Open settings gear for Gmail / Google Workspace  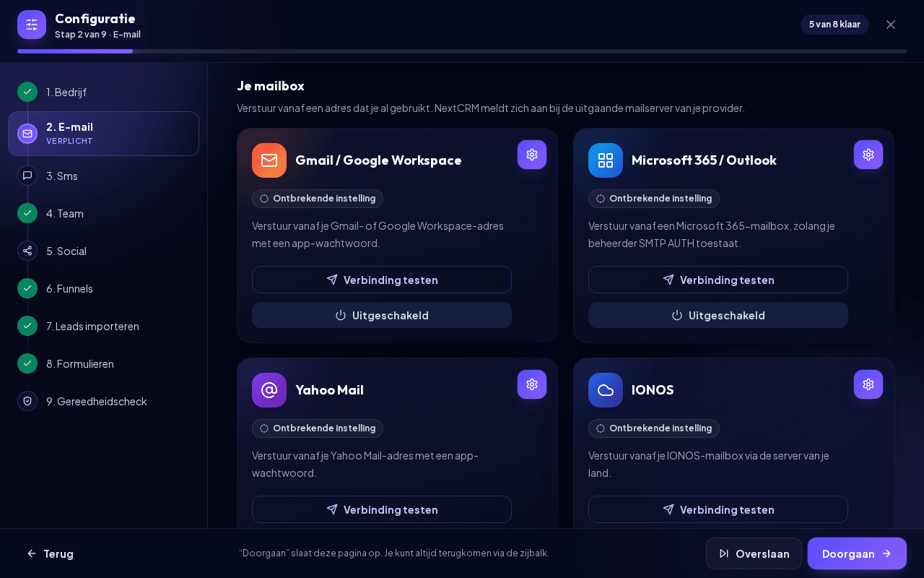[x=532, y=155]
